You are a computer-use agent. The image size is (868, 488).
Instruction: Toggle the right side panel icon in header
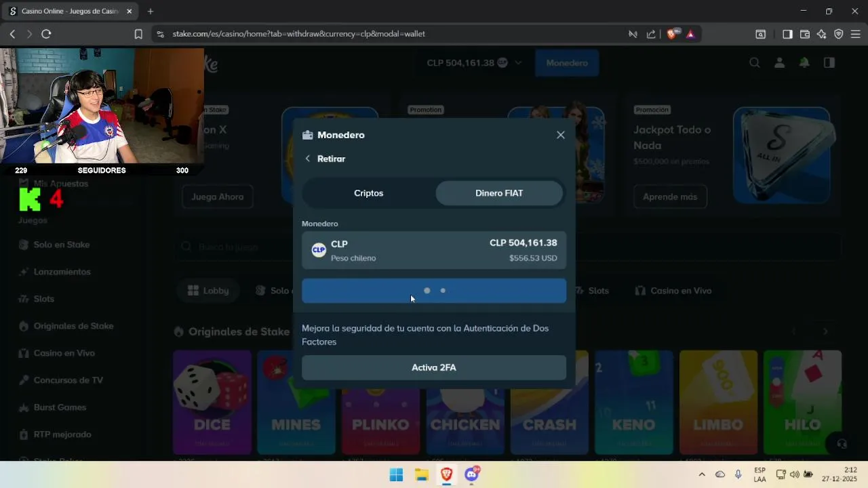click(829, 62)
